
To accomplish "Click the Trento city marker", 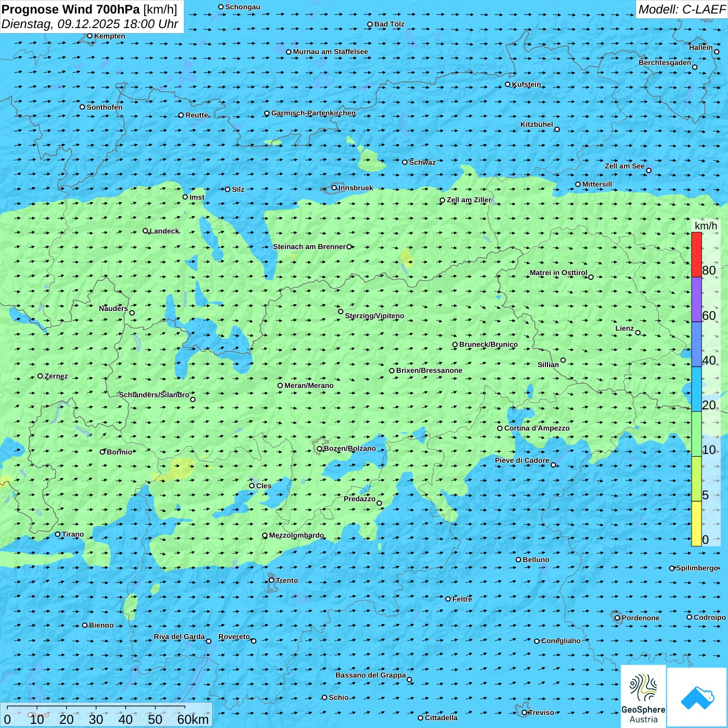I will point(271,580).
